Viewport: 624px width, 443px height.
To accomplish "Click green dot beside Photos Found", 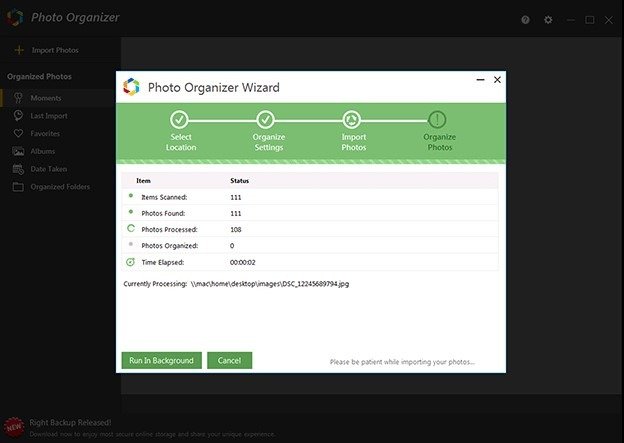I will (x=131, y=212).
